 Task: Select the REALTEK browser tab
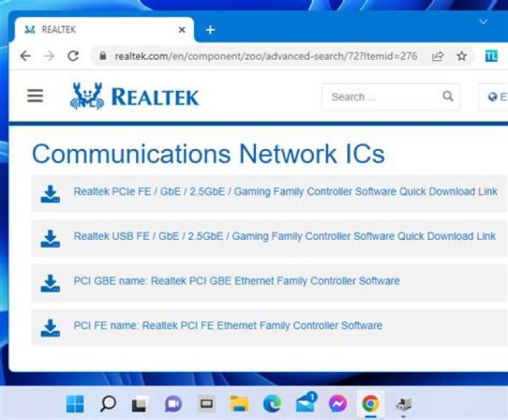[x=104, y=30]
